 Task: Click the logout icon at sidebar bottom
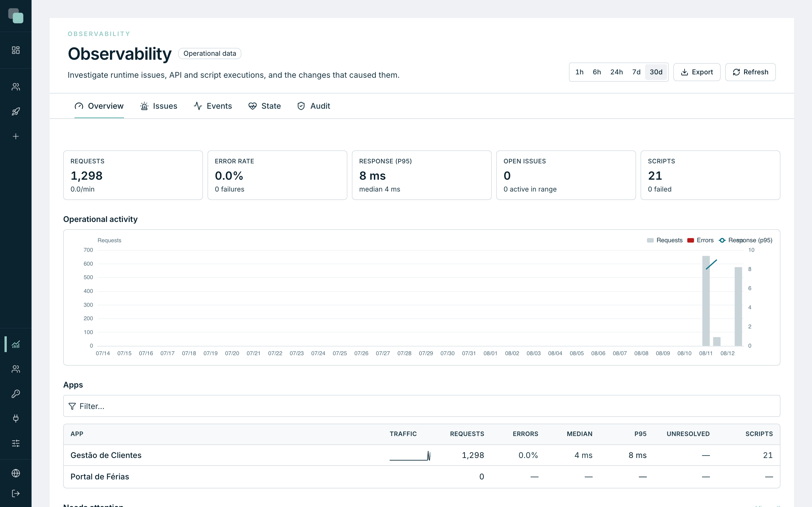point(16,493)
